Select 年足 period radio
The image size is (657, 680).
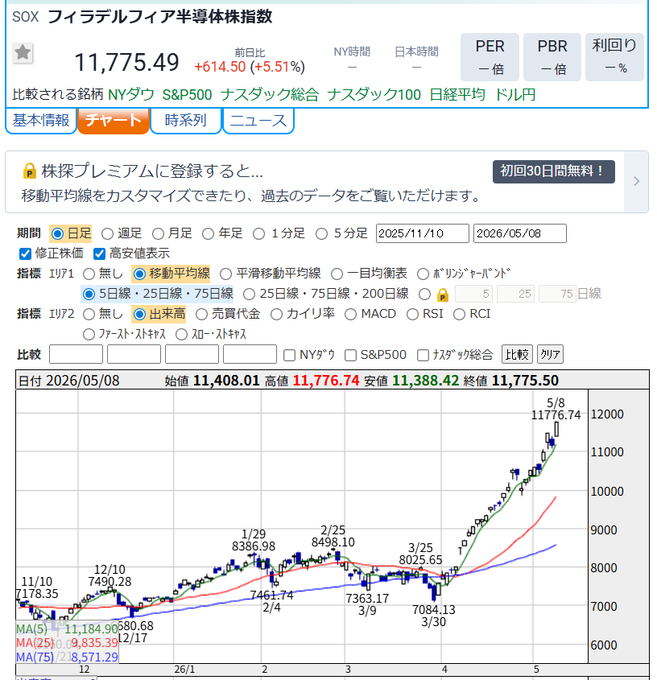click(208, 234)
